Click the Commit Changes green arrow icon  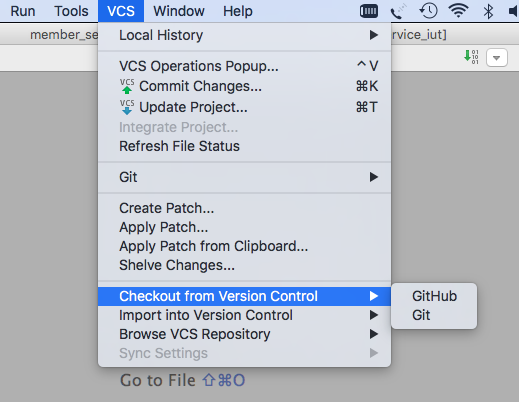(x=127, y=86)
